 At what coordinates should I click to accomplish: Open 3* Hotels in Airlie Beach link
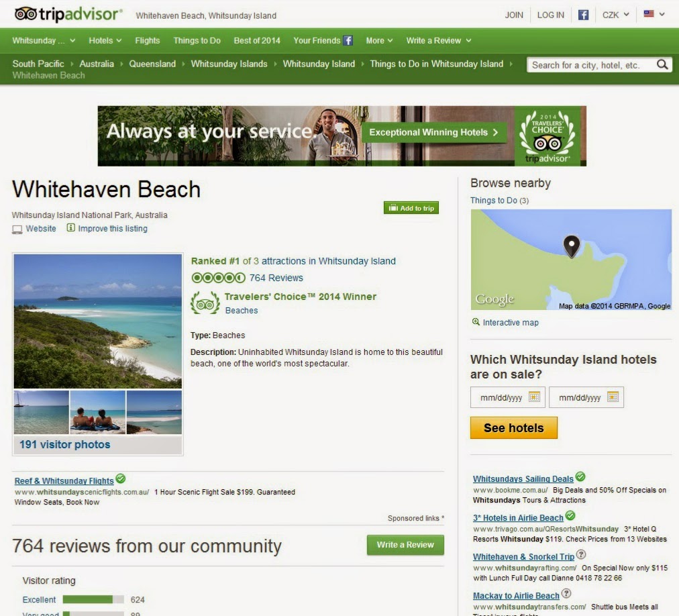pyautogui.click(x=518, y=517)
